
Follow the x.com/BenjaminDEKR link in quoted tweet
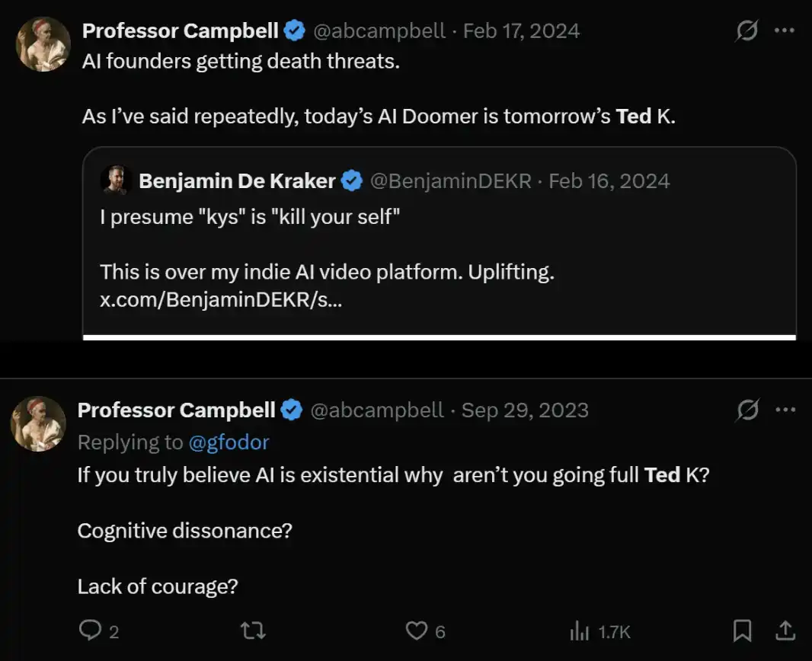pos(221,299)
